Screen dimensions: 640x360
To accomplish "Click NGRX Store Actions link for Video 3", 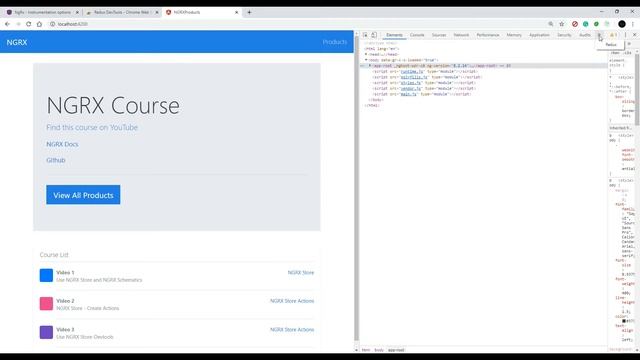I will pos(292,329).
